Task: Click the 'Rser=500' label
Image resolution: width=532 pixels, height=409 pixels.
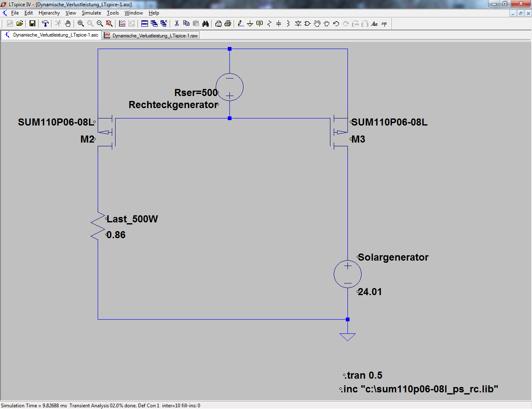Action: (196, 93)
